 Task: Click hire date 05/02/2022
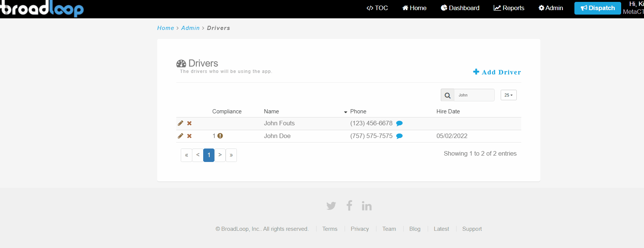(x=452, y=136)
